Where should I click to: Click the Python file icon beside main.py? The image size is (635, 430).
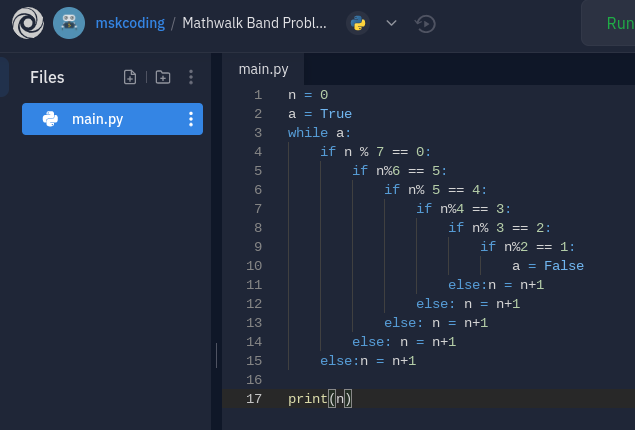coord(50,119)
